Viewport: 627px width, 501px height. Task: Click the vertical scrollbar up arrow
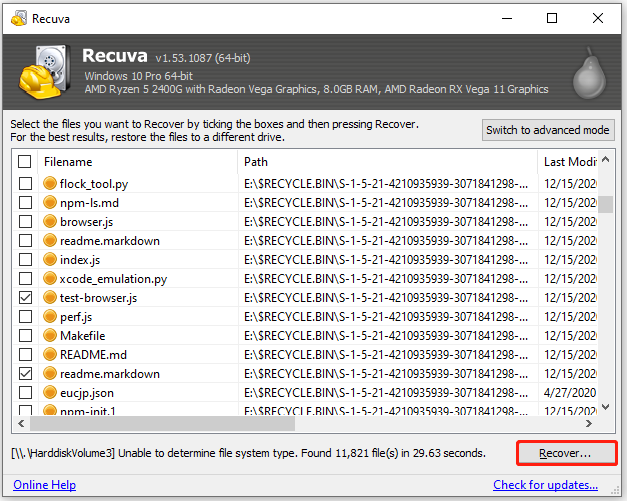(606, 160)
